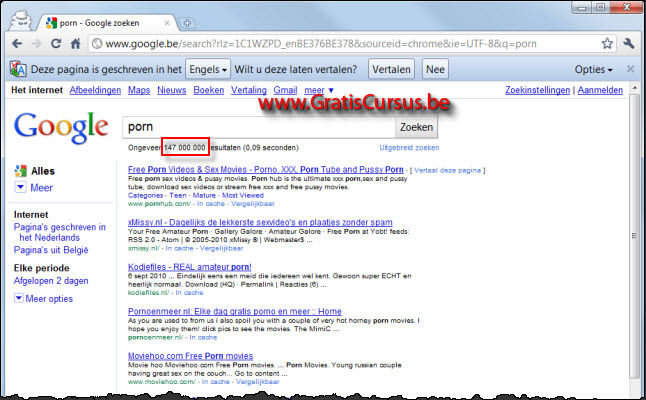Image resolution: width=646 pixels, height=400 pixels.
Task: Click Vergelijkbaar for moviehoo.com result
Action: pyautogui.click(x=257, y=381)
